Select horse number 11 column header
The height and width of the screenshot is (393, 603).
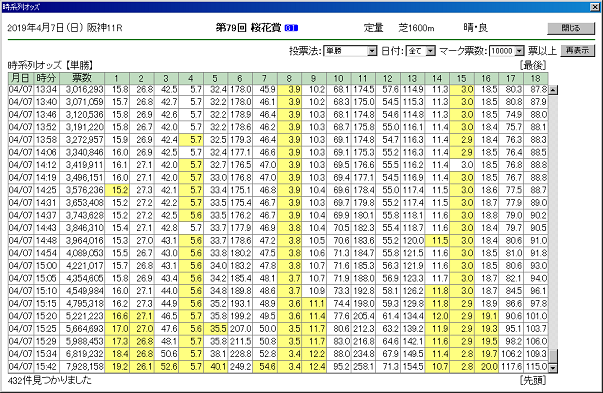pos(363,78)
